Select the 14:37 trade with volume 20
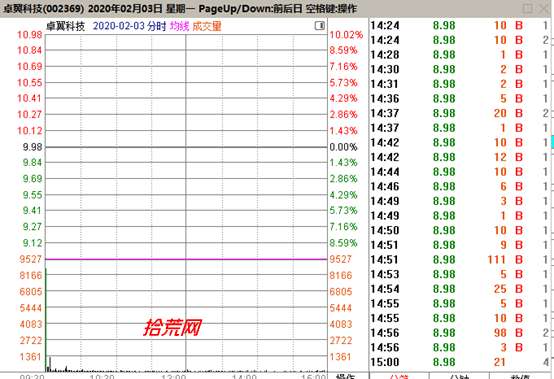Screen dimensions: 554x379 click(460, 113)
